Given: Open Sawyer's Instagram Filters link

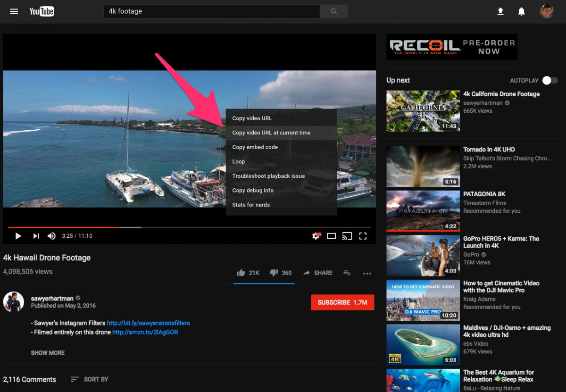Looking at the screenshot, I should 148,323.
